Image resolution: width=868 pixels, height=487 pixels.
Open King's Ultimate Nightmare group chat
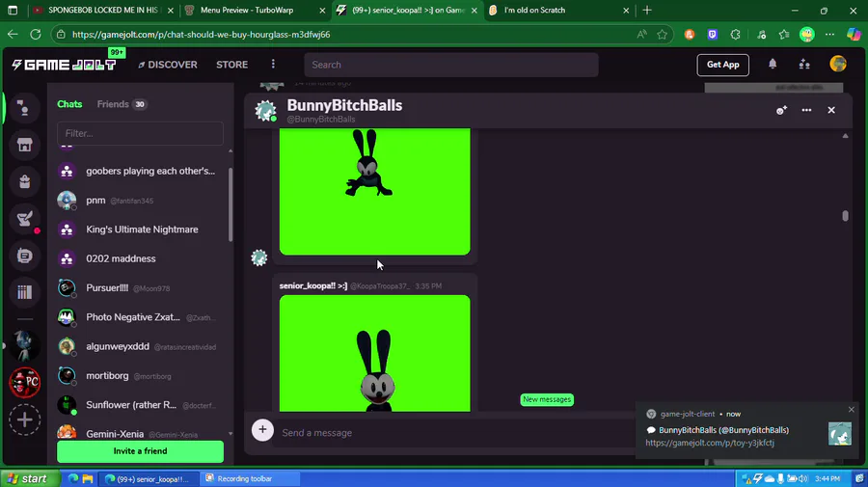click(140, 230)
